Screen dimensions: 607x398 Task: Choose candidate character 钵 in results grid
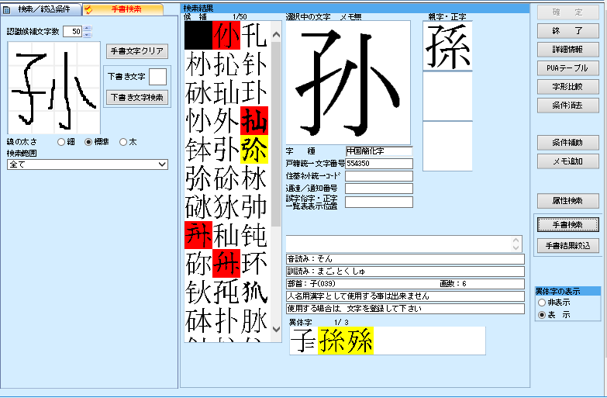point(198,149)
